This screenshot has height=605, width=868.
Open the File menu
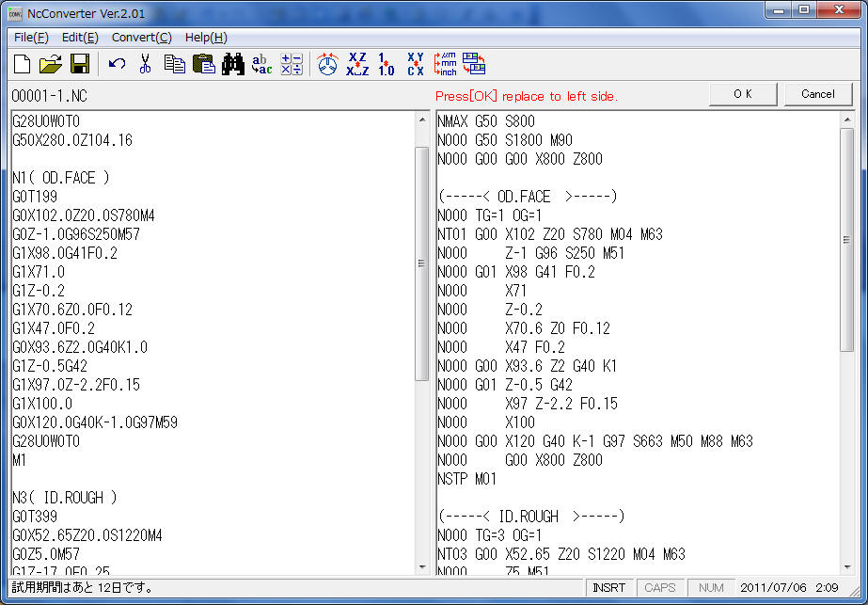(32, 38)
